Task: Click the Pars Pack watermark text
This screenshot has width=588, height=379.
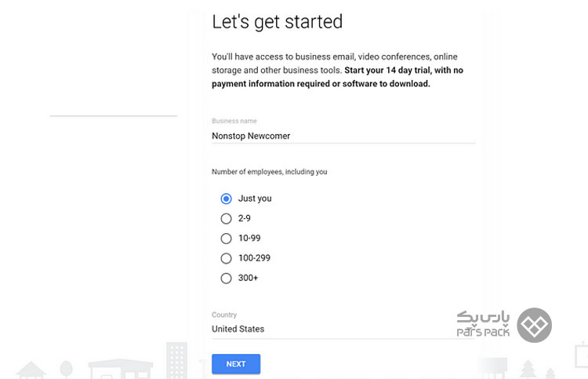Action: click(x=483, y=323)
